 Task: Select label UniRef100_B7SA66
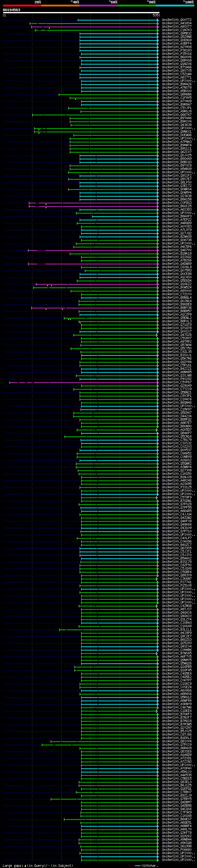[x=177, y=67]
